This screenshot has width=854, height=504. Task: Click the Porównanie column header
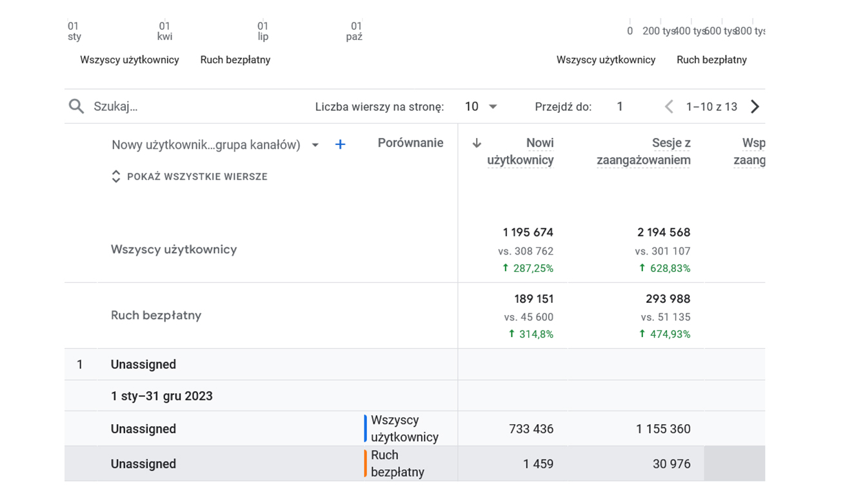coord(410,143)
